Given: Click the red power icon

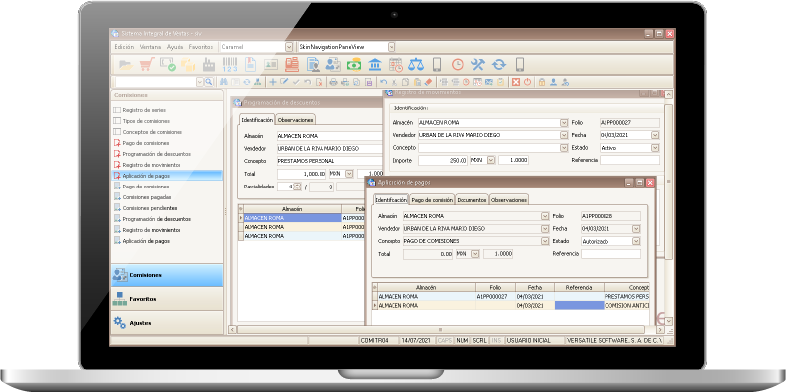Looking at the screenshot, I should pos(527,82).
